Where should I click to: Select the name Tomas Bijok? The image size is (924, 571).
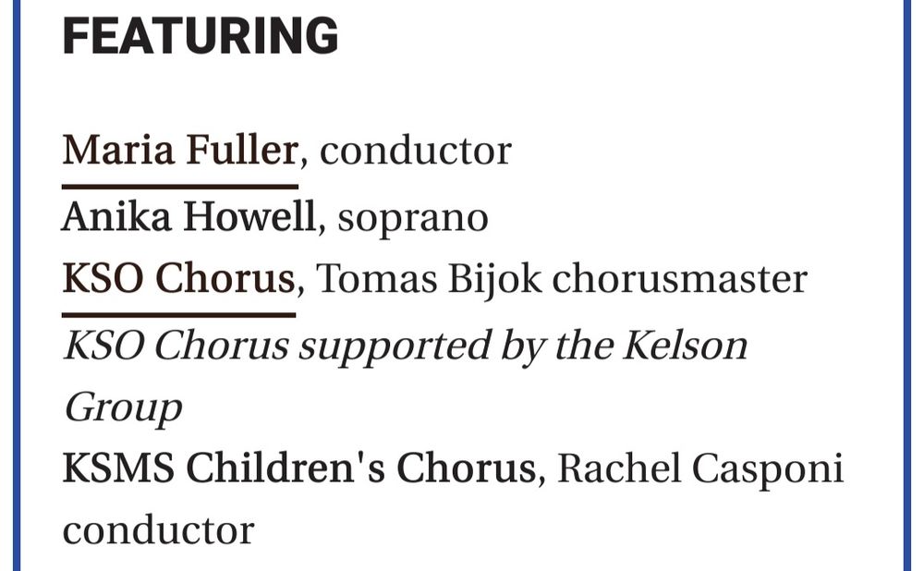coord(429,279)
